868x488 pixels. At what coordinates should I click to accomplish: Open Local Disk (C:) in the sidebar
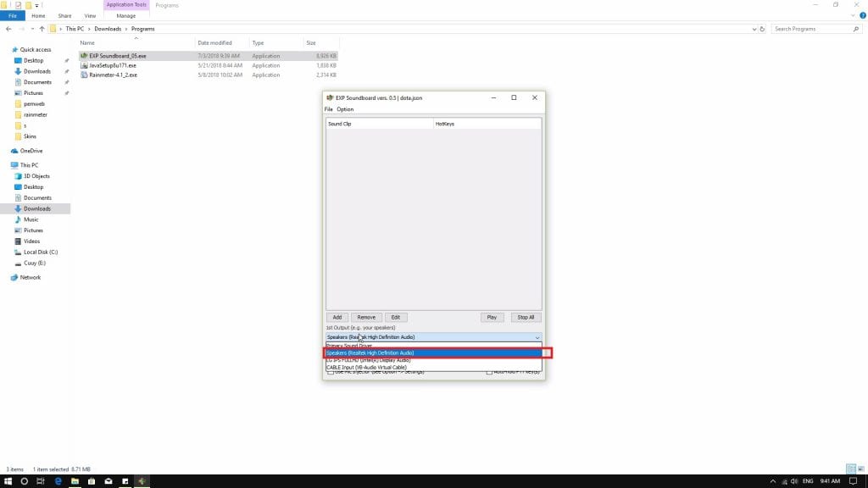click(41, 252)
